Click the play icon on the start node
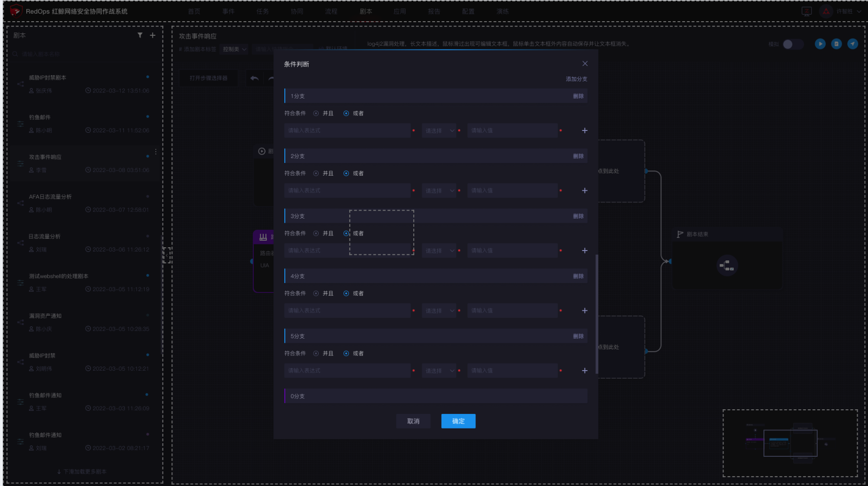This screenshot has width=868, height=486. click(262, 151)
